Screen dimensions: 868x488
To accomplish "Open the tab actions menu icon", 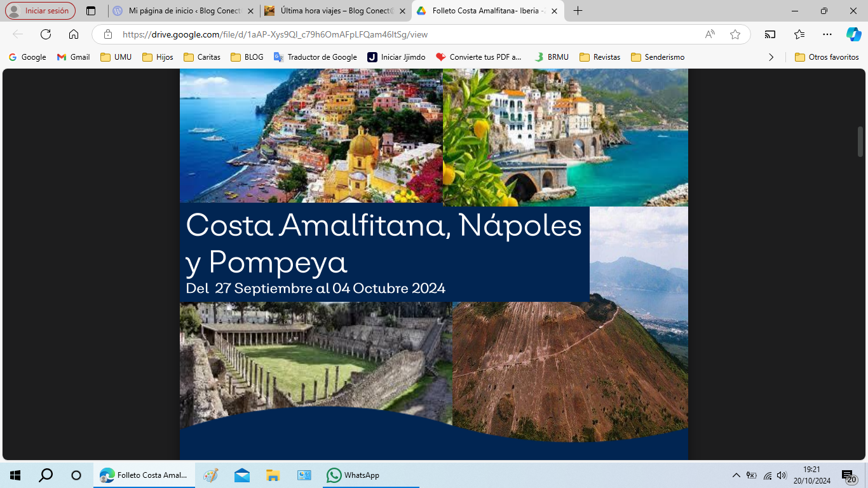I will tap(91, 11).
